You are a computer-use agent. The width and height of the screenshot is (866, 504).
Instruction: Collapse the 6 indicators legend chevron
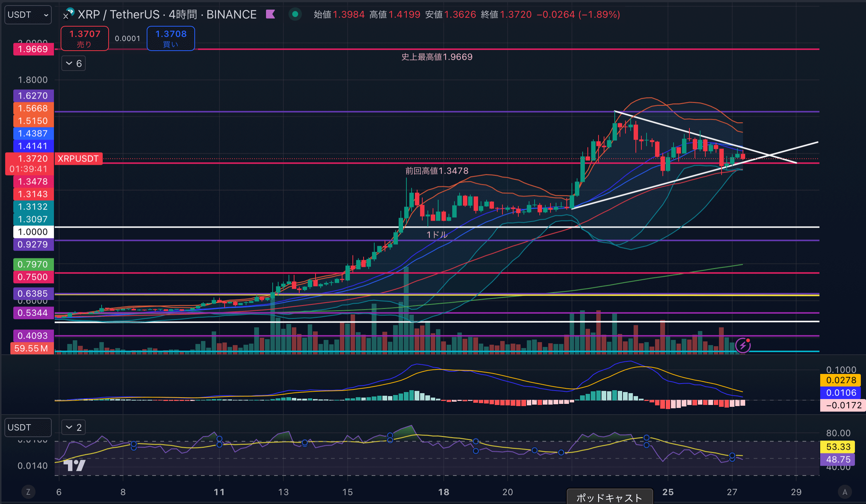click(x=74, y=64)
